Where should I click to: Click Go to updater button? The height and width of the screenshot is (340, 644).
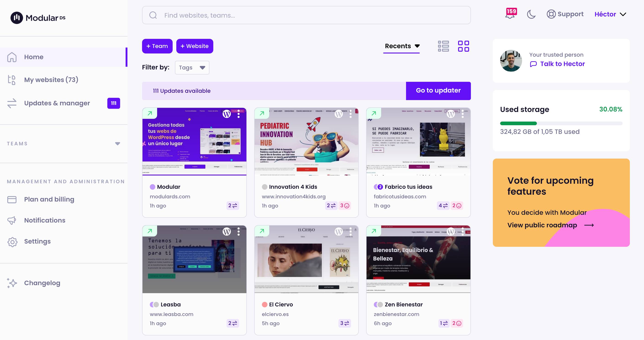[438, 90]
